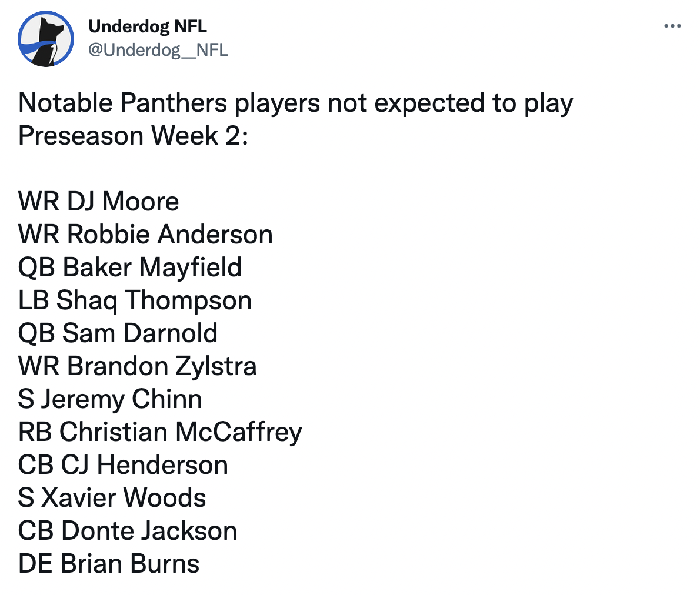Click on the "DE Brian Burns" line
The height and width of the screenshot is (595, 700).
click(x=109, y=564)
